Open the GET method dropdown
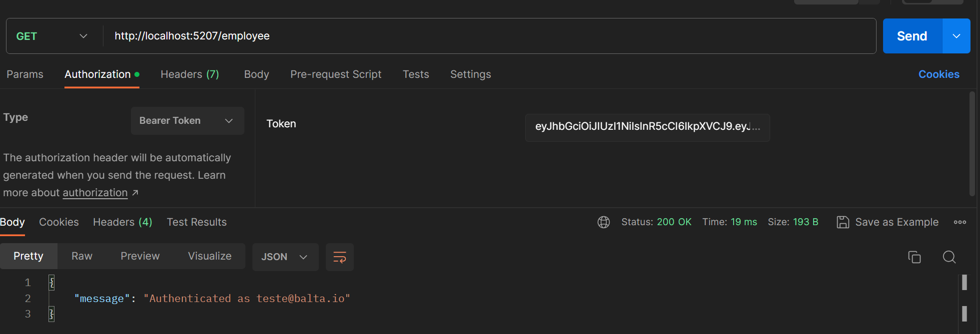Viewport: 980px width, 334px height. coord(52,36)
